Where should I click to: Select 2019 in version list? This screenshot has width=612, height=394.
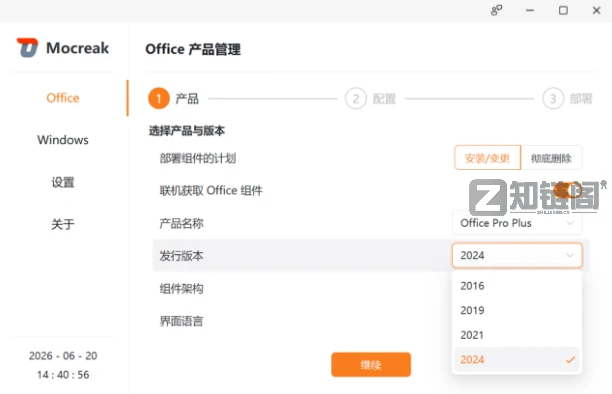[517, 310]
